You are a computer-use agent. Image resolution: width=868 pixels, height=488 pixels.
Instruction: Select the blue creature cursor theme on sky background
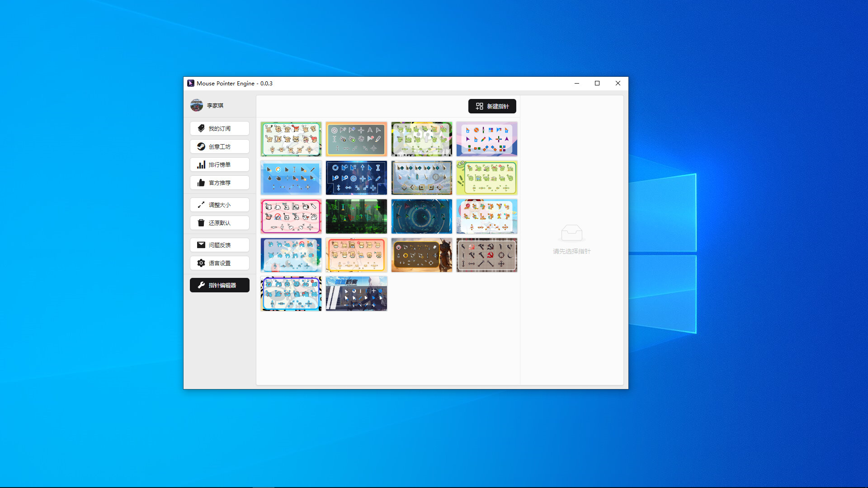[291, 255]
